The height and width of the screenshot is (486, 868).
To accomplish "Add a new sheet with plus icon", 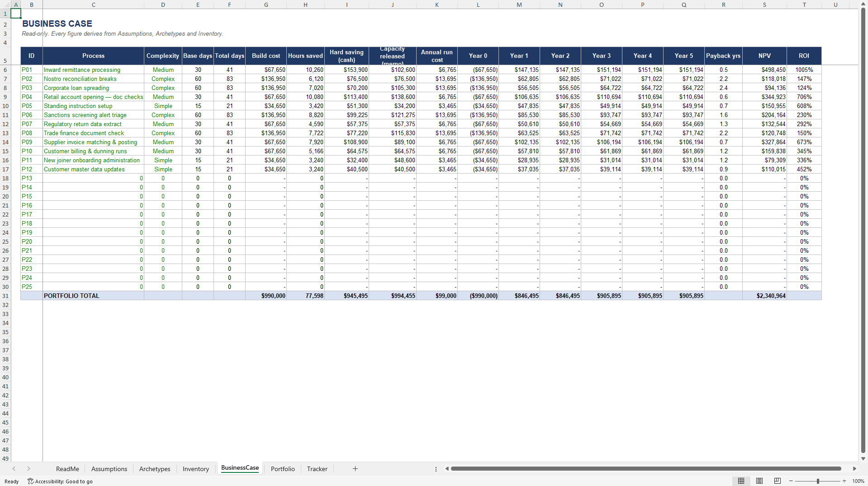I will tap(355, 469).
